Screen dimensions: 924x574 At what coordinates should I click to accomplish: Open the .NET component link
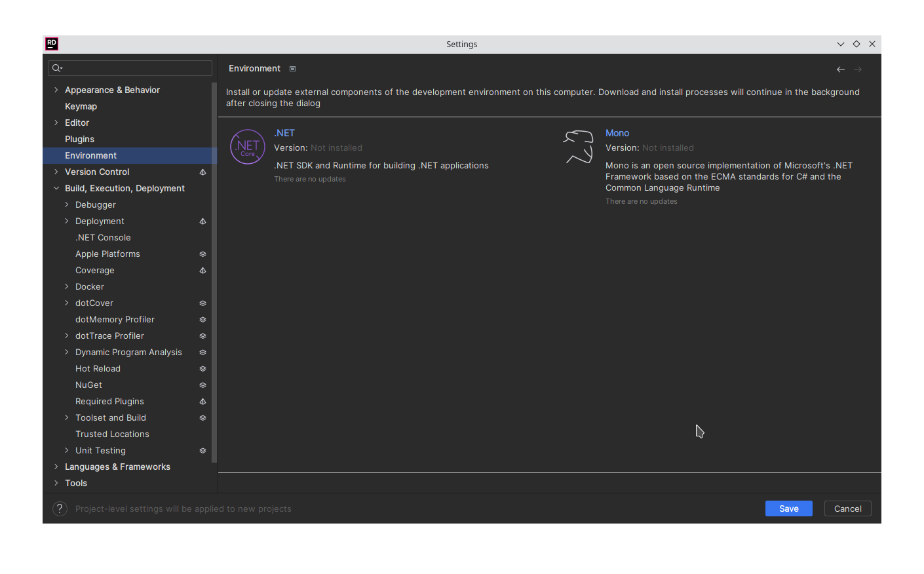tap(284, 133)
